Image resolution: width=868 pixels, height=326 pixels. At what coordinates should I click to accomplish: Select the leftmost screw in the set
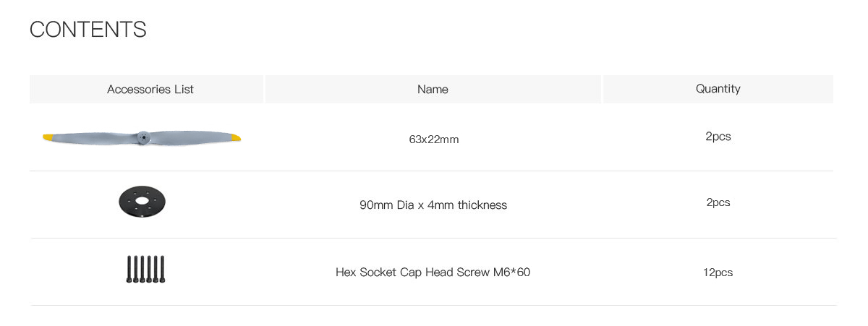tap(129, 269)
